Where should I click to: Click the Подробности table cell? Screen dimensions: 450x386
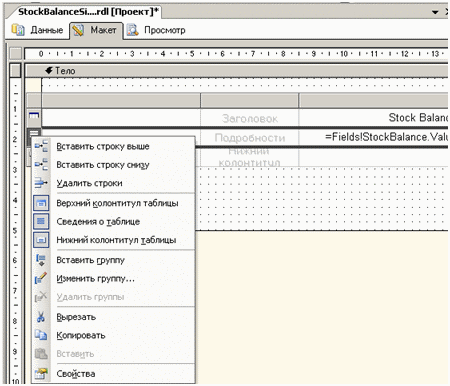[x=250, y=137]
